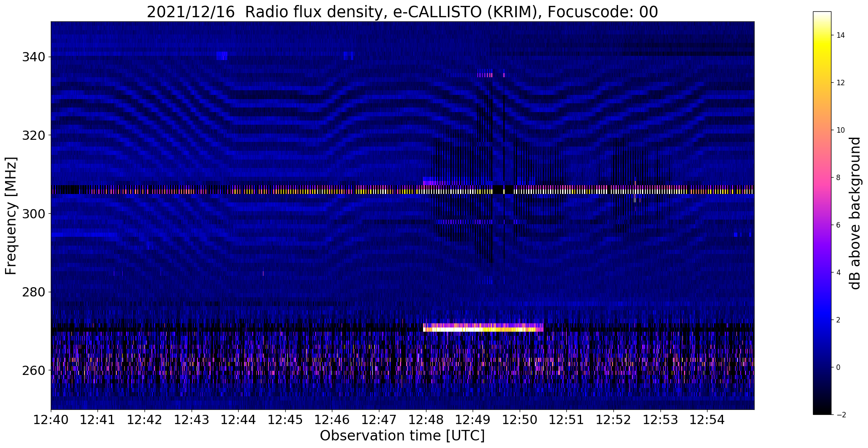868x448 pixels.
Task: Click the 'Observation time [UTC]' axis label
Action: [x=402, y=435]
